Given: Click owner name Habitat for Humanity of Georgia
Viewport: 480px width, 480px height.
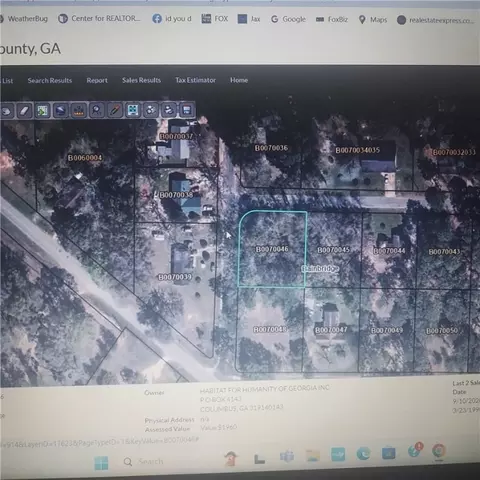Looking at the screenshot, I should 265,389.
